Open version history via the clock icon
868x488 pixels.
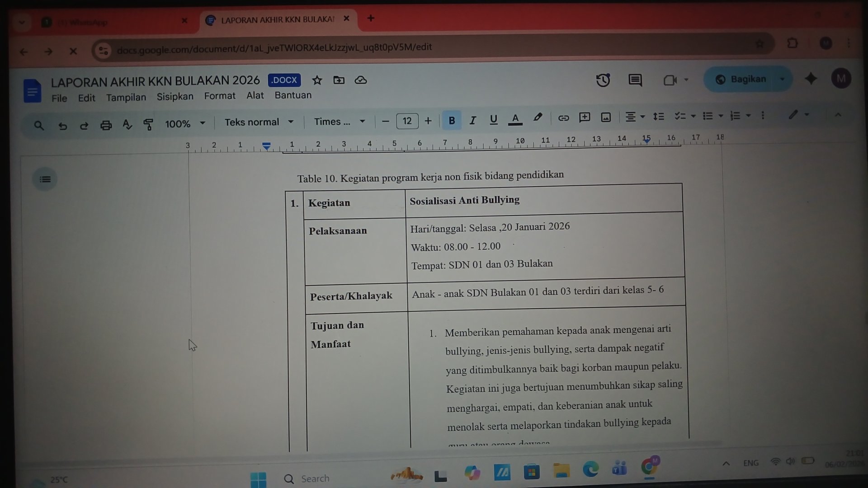tap(603, 80)
